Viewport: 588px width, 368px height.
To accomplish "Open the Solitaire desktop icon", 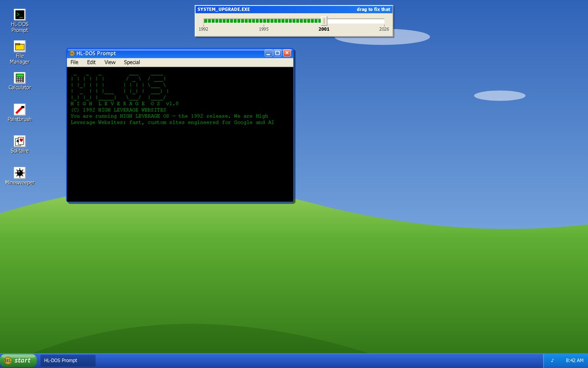I will tap(20, 145).
